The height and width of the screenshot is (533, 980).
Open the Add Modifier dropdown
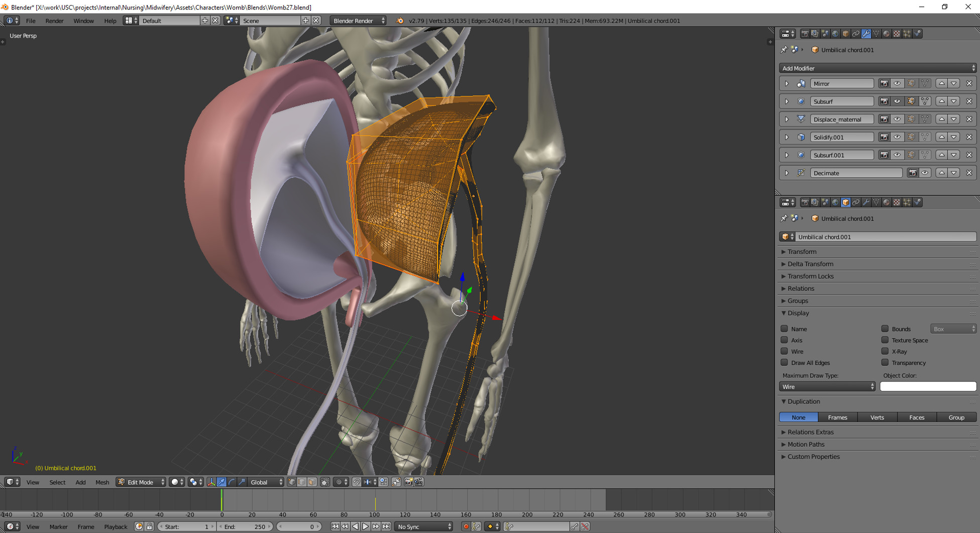[x=878, y=68]
